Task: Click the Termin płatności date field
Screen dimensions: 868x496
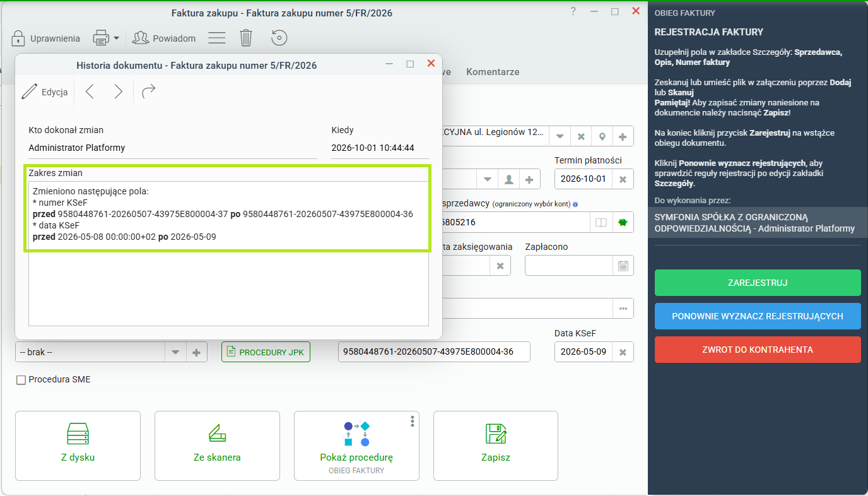Action: (583, 179)
